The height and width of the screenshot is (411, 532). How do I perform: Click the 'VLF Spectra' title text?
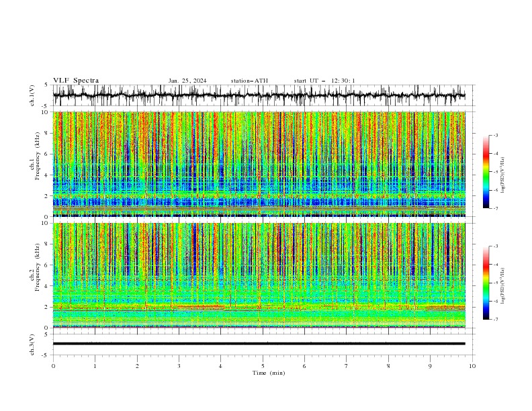coord(76,81)
